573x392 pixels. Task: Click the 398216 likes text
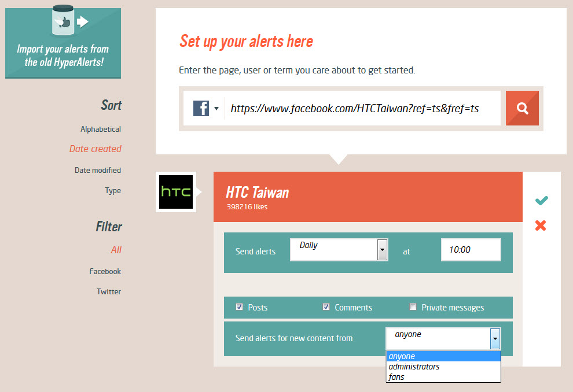click(x=247, y=206)
